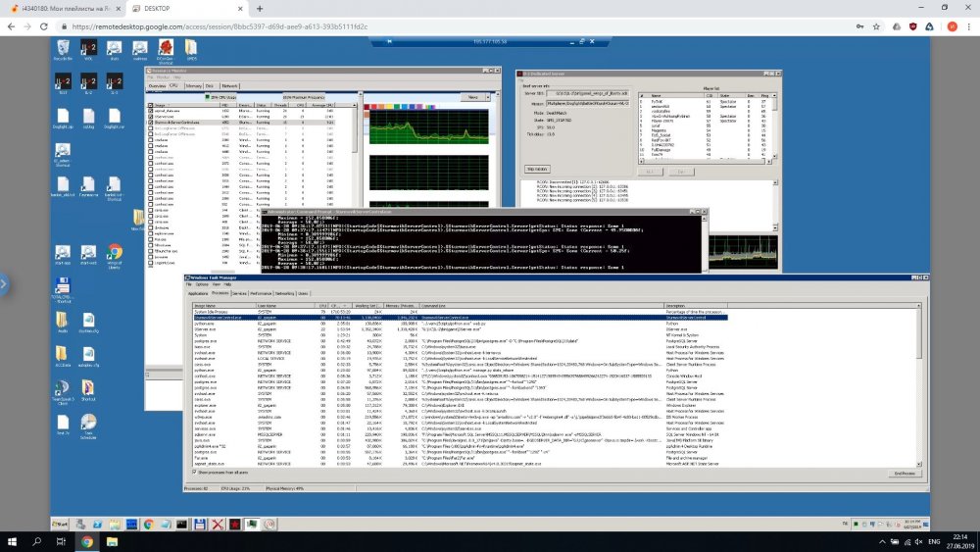Viewport: 980px width, 552px height.
Task: Click the host volume tray icon
Action: click(x=919, y=541)
